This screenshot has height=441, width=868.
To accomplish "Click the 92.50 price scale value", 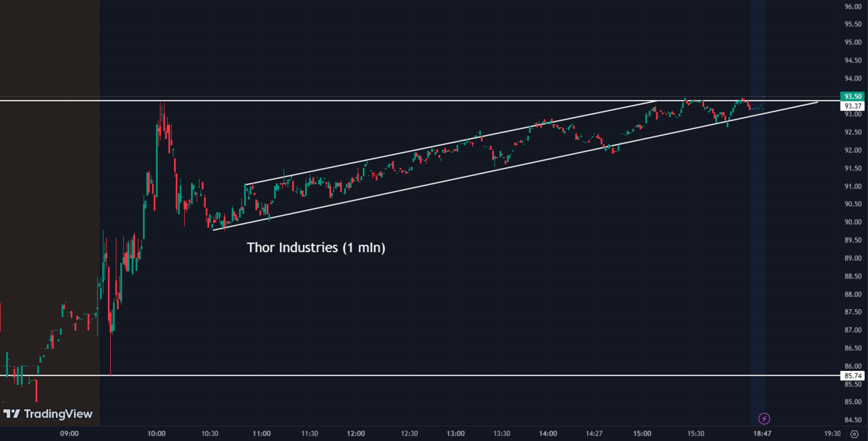I will click(853, 132).
